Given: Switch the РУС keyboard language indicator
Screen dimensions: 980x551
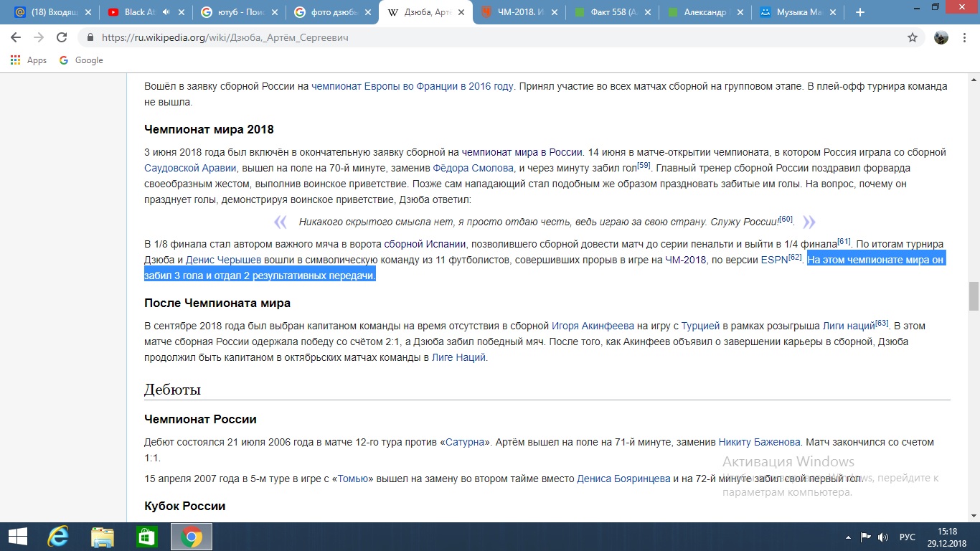Looking at the screenshot, I should (x=908, y=537).
